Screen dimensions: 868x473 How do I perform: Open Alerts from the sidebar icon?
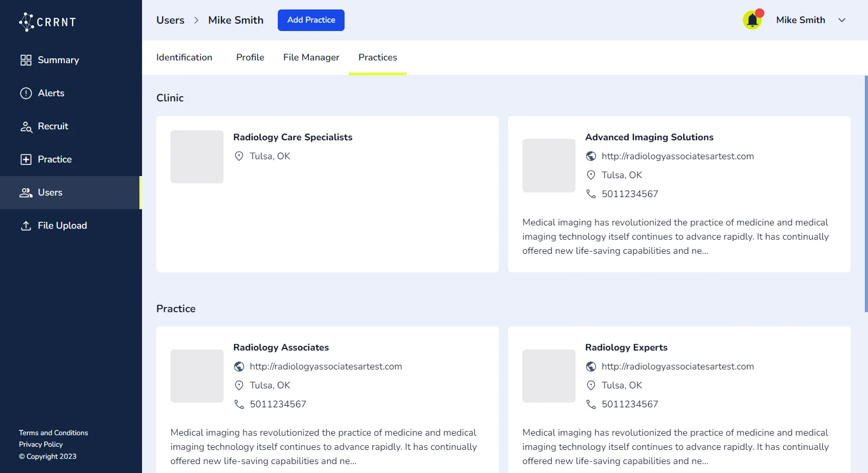click(x=26, y=94)
